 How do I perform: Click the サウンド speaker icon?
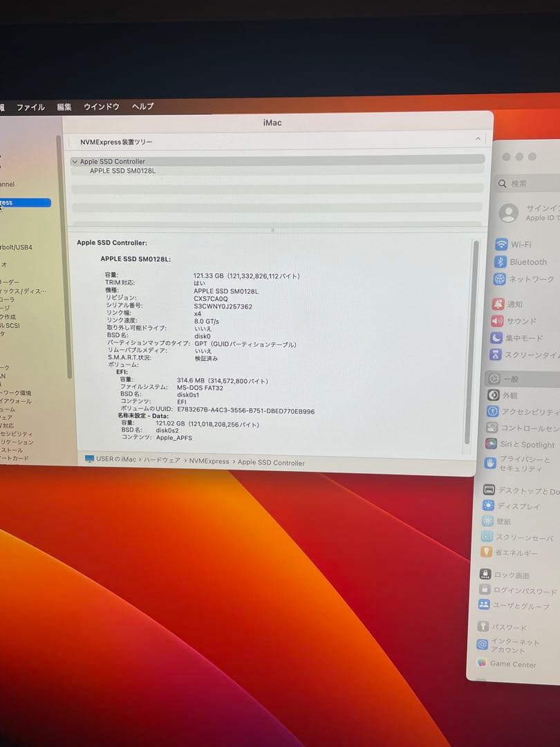[x=497, y=321]
